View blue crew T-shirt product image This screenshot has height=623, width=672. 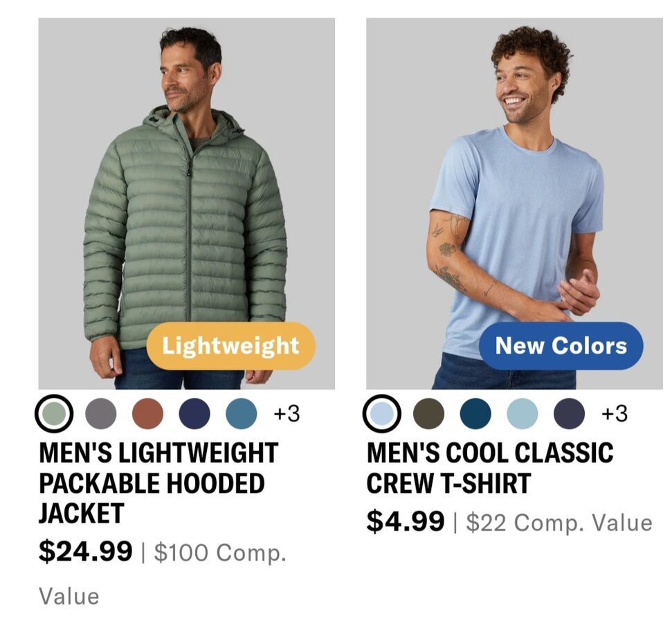514,204
